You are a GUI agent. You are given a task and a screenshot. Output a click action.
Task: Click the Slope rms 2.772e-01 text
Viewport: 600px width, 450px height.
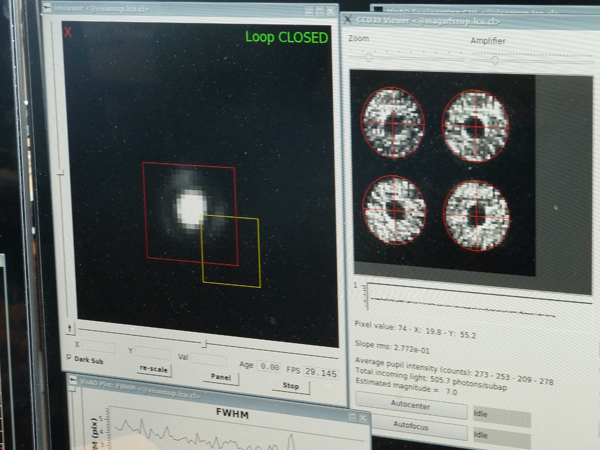pyautogui.click(x=392, y=347)
